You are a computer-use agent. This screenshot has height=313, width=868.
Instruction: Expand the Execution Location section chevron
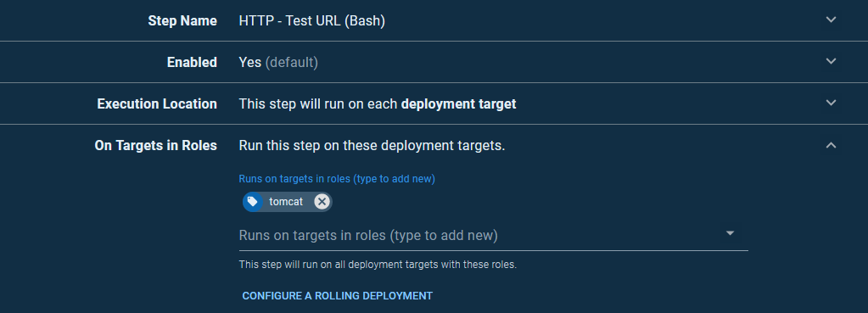pos(831,103)
